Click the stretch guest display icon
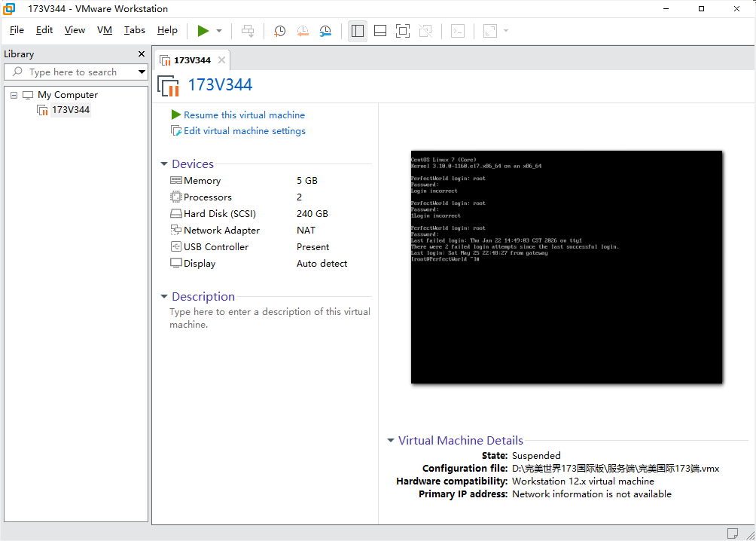The image size is (756, 541). click(490, 31)
